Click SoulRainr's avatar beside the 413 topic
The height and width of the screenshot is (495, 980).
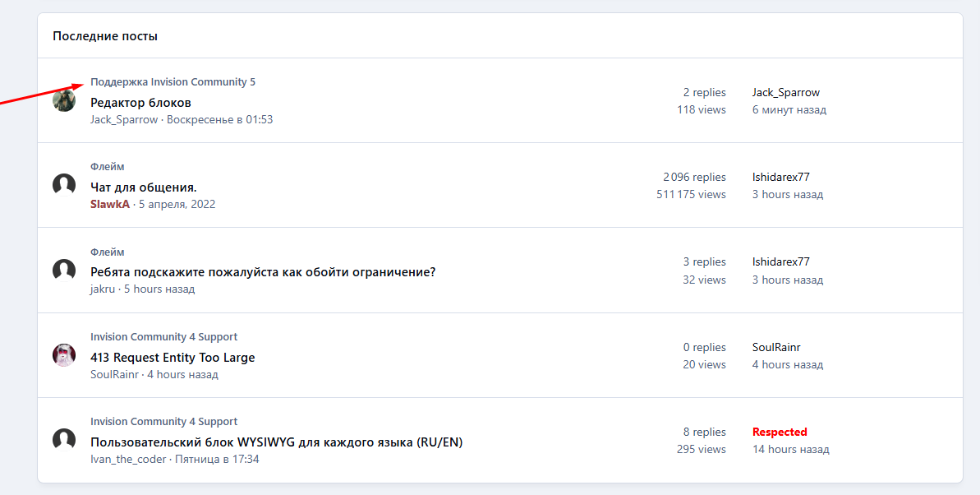pos(64,355)
